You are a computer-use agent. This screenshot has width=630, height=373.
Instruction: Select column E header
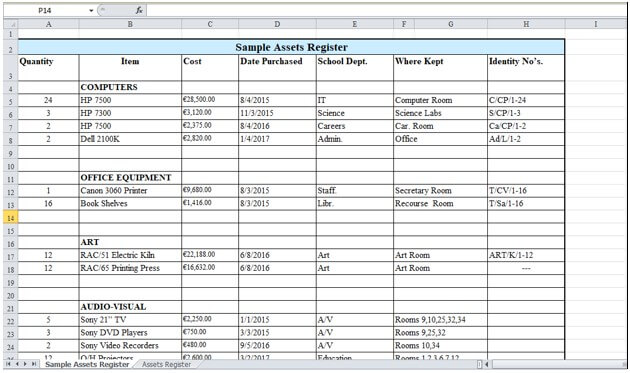[354, 24]
